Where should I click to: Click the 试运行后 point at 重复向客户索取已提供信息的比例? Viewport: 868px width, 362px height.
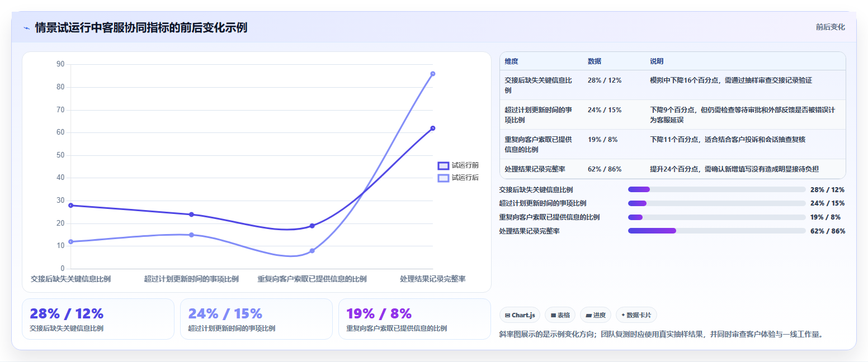point(312,251)
